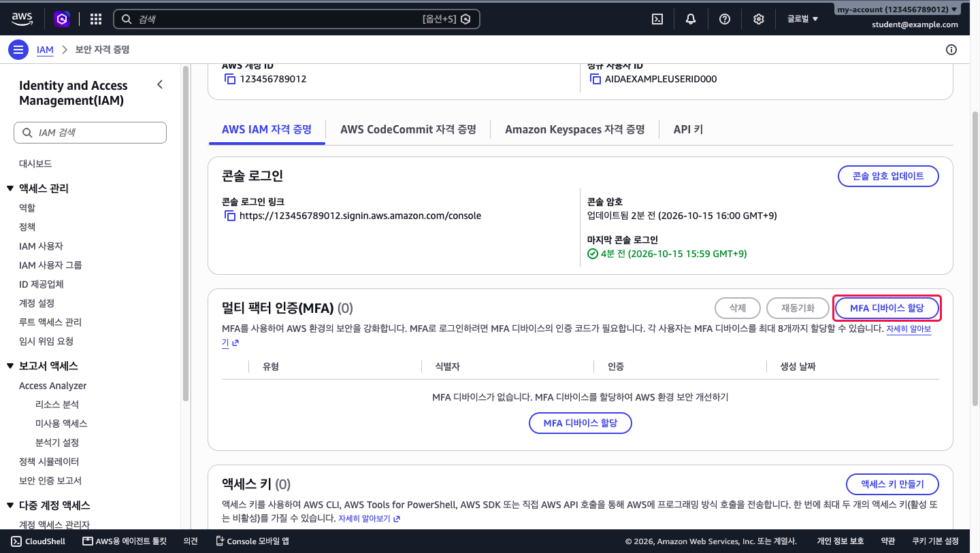Switch to AWS CodeCommit credentials tab
Viewport: 980px width, 553px height.
(408, 129)
